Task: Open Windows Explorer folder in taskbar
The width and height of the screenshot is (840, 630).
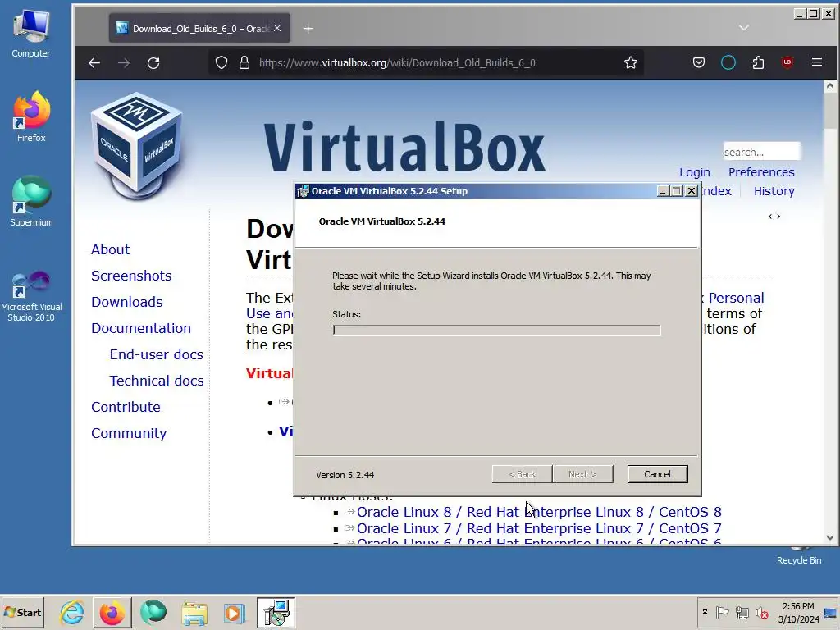Action: click(x=194, y=612)
